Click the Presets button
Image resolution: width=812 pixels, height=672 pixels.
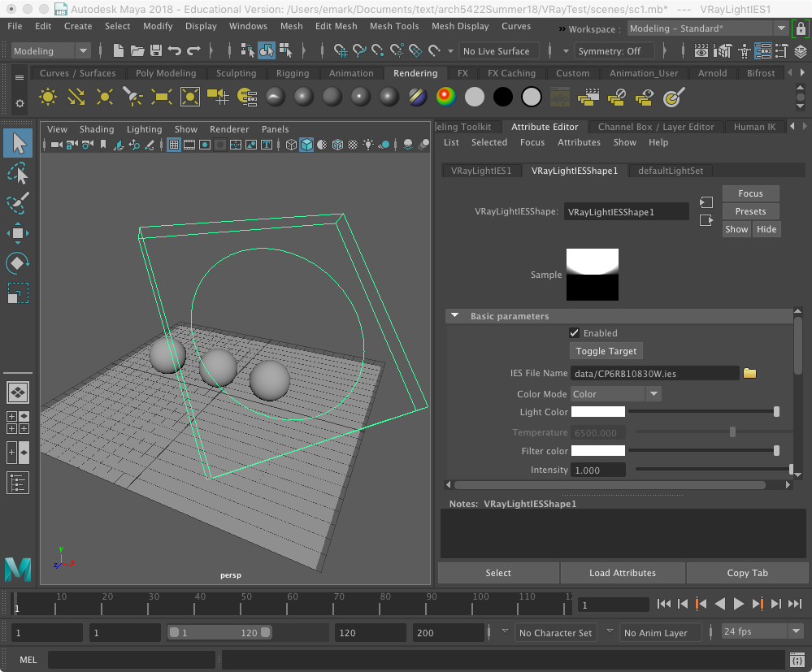750,211
